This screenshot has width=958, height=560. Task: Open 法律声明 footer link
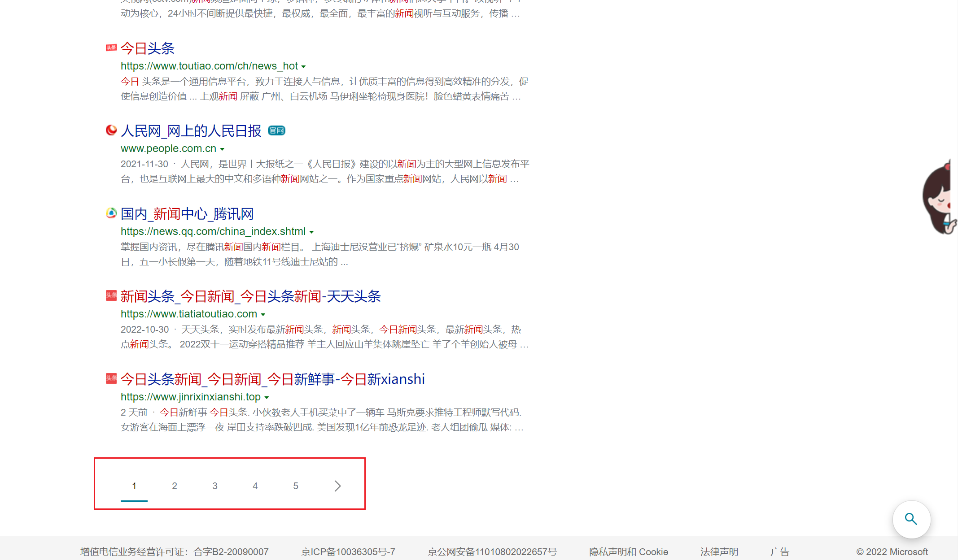click(719, 552)
